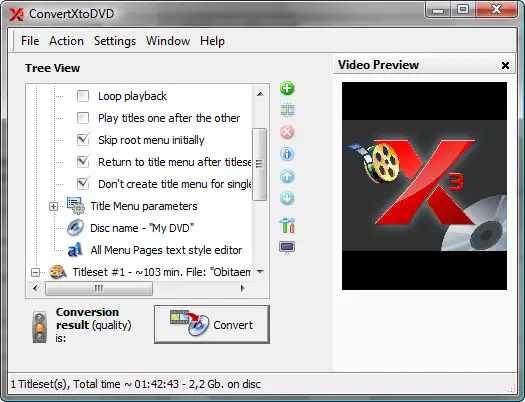Uncheck Return to title menu after titleset
Image resolution: width=525 pixels, height=402 pixels.
pyautogui.click(x=83, y=162)
